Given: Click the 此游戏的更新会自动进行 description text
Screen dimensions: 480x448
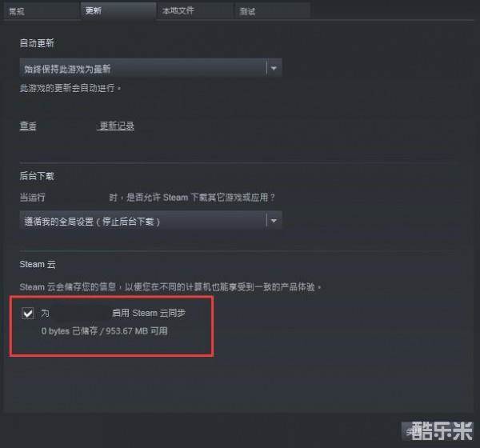Looking at the screenshot, I should click(70, 88).
